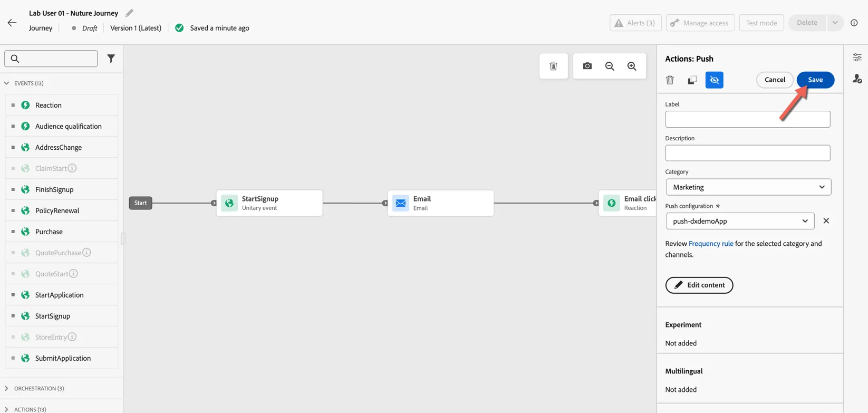Show info for the ClaimStart event
This screenshot has height=413, width=868.
[x=72, y=168]
